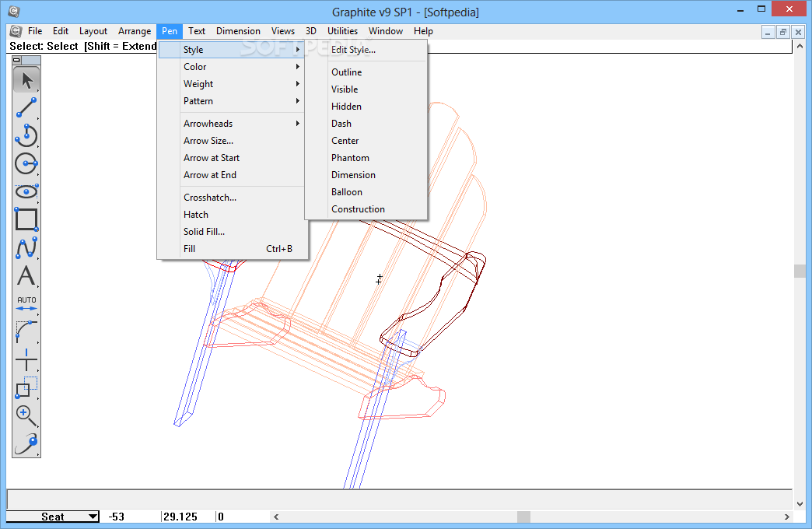
Task: Click the Y coordinate field showing 29.125
Action: 187,517
